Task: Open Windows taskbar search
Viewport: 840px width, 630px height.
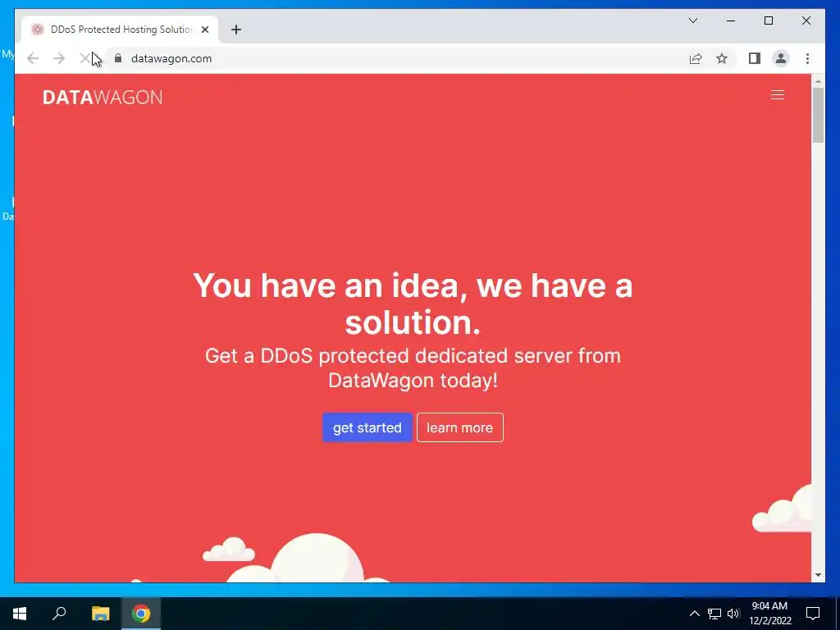Action: pos(59,614)
